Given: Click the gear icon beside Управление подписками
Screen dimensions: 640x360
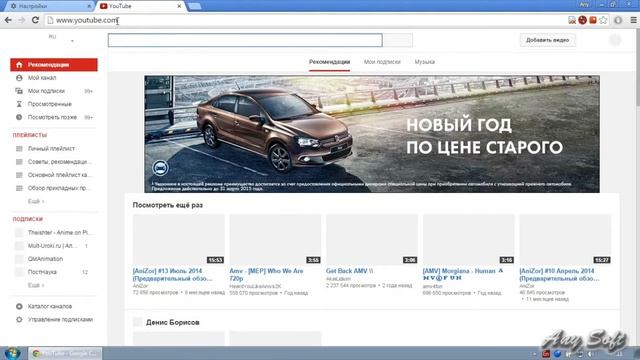Looking at the screenshot, I should point(19,320).
